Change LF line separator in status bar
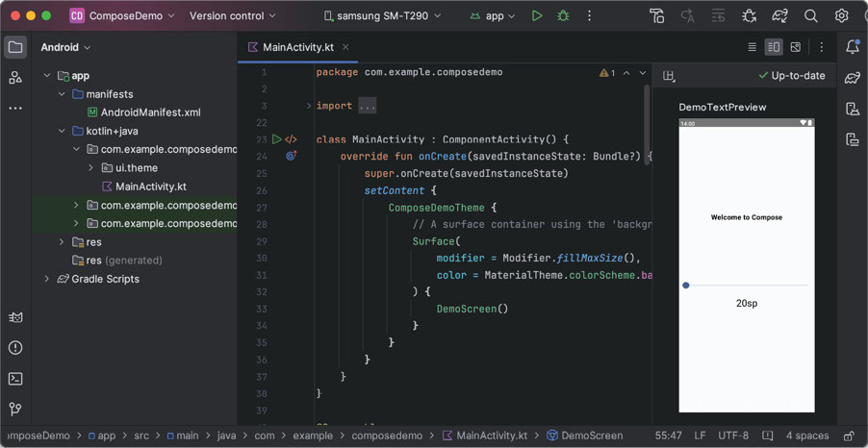The width and height of the screenshot is (868, 448). click(701, 436)
